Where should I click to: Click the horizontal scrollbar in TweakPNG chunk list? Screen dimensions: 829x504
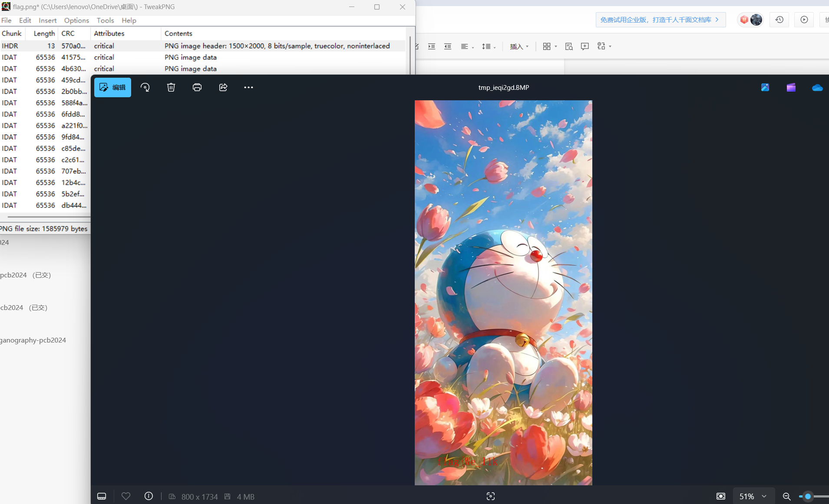pyautogui.click(x=49, y=217)
